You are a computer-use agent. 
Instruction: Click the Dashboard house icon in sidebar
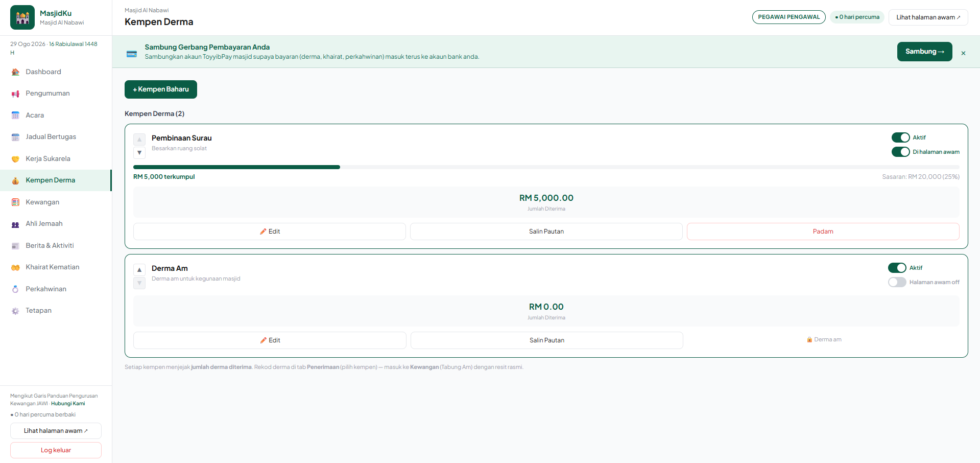pos(15,72)
